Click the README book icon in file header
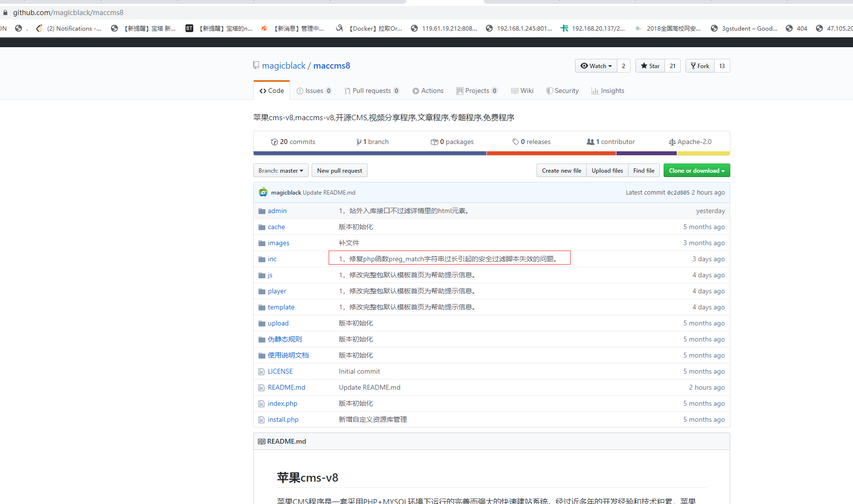The width and height of the screenshot is (853, 504). coord(261,442)
